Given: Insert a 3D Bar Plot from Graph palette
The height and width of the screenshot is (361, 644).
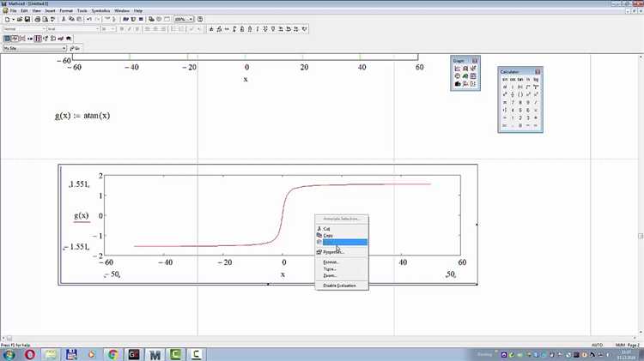Looking at the screenshot, I should [458, 84].
